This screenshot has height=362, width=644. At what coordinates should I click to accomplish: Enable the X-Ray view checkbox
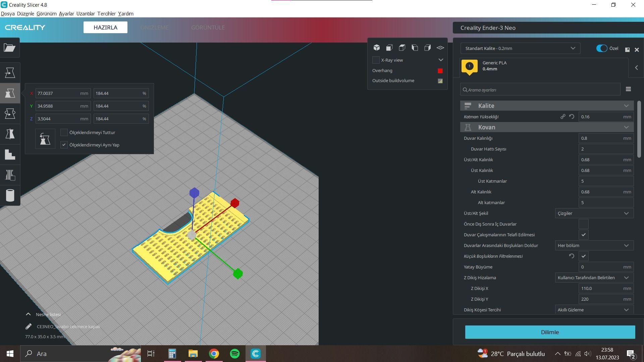pyautogui.click(x=376, y=60)
